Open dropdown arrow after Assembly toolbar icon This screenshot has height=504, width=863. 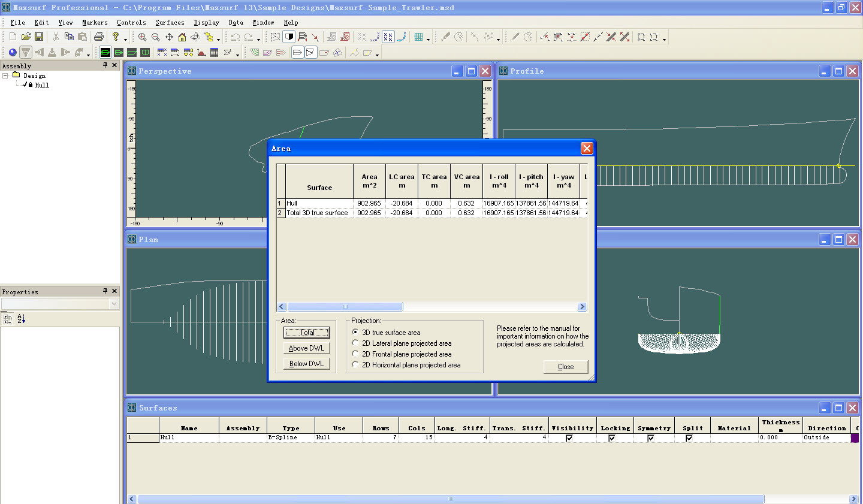pos(219,39)
